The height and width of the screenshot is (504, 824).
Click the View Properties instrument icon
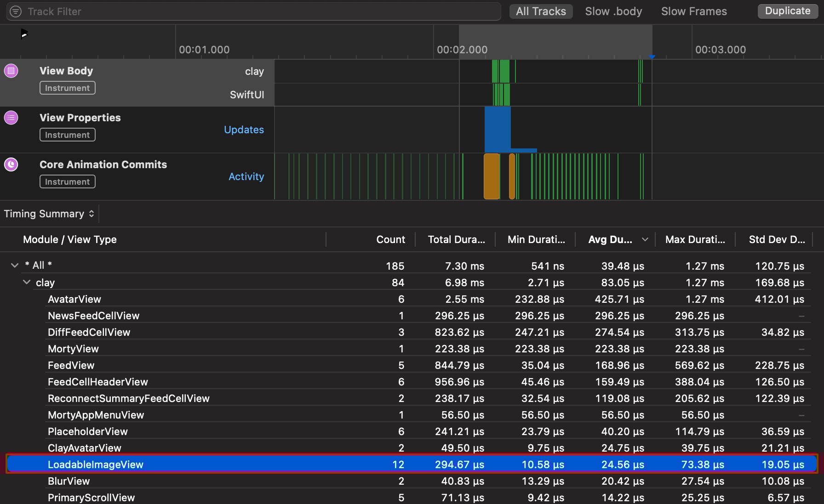click(x=11, y=118)
